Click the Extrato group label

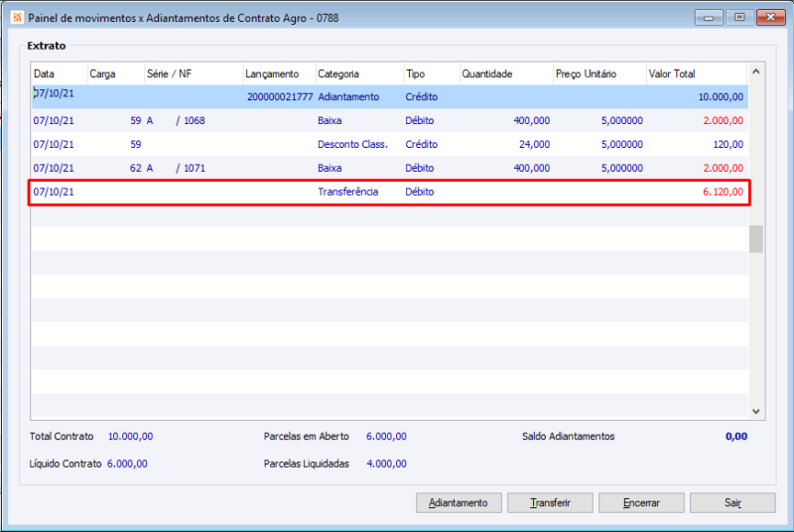coord(46,46)
